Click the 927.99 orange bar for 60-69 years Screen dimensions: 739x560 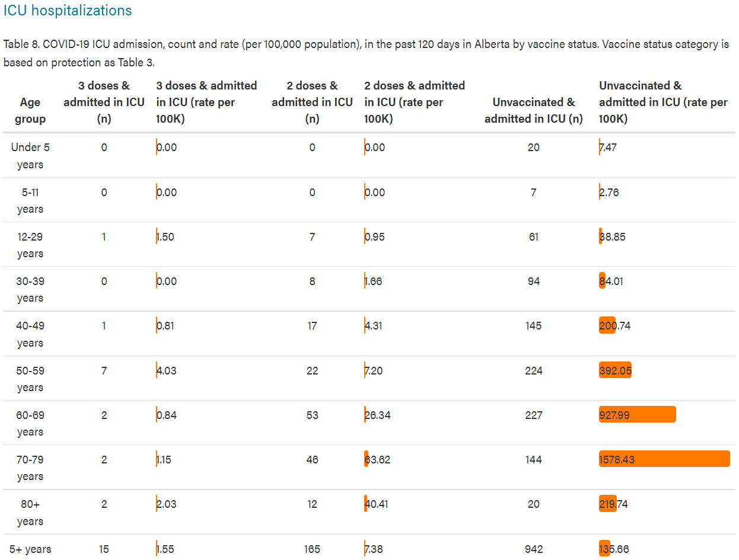[638, 415]
